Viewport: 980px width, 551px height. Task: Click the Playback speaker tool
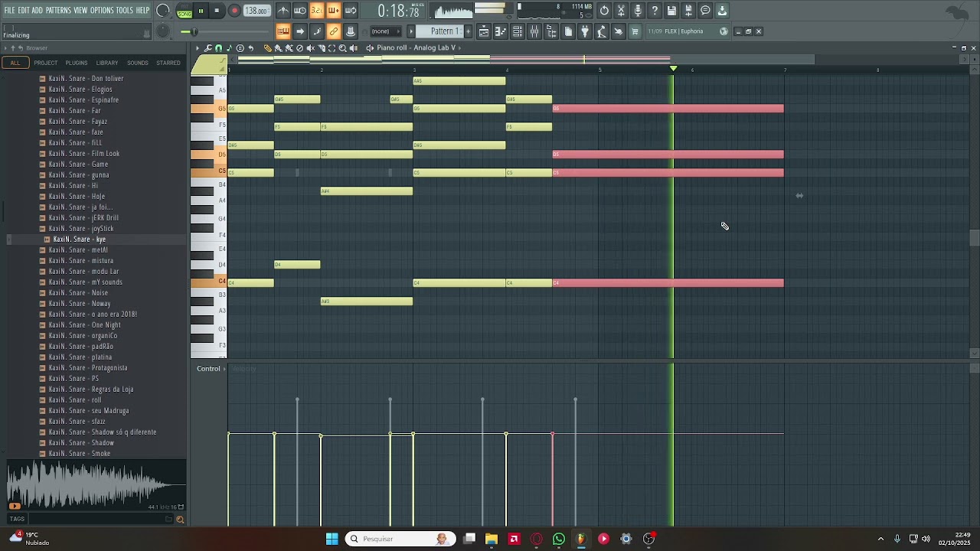pos(354,47)
